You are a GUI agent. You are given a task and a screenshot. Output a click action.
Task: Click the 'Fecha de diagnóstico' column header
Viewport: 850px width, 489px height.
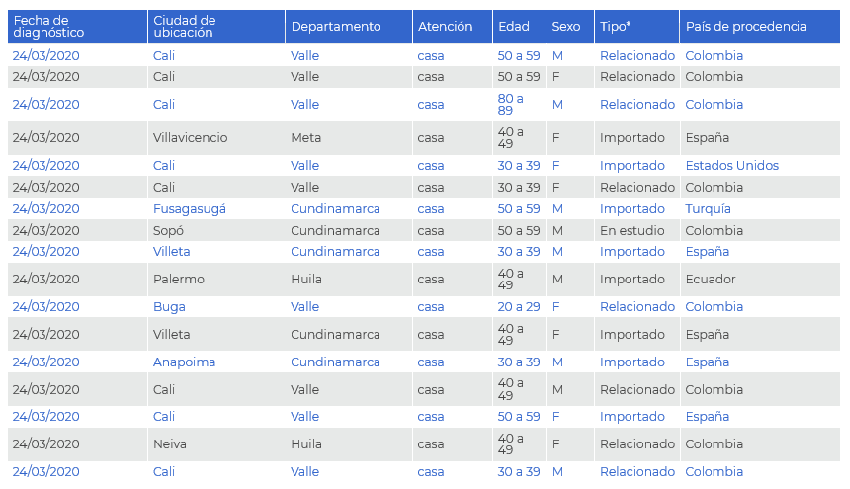tap(47, 26)
